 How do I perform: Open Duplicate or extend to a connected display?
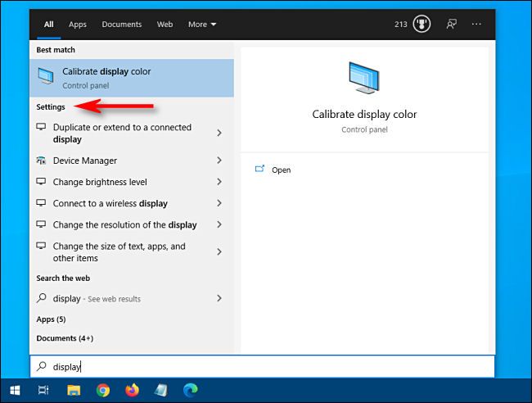(x=132, y=133)
